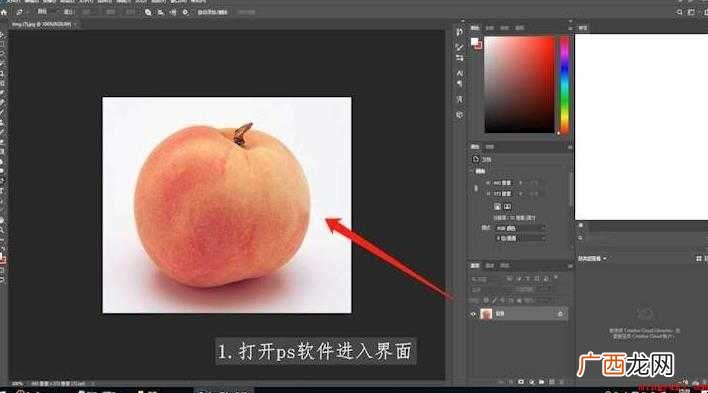Switch to the Channels panel tab
Viewport: 708px width, 393px height.
[490, 266]
